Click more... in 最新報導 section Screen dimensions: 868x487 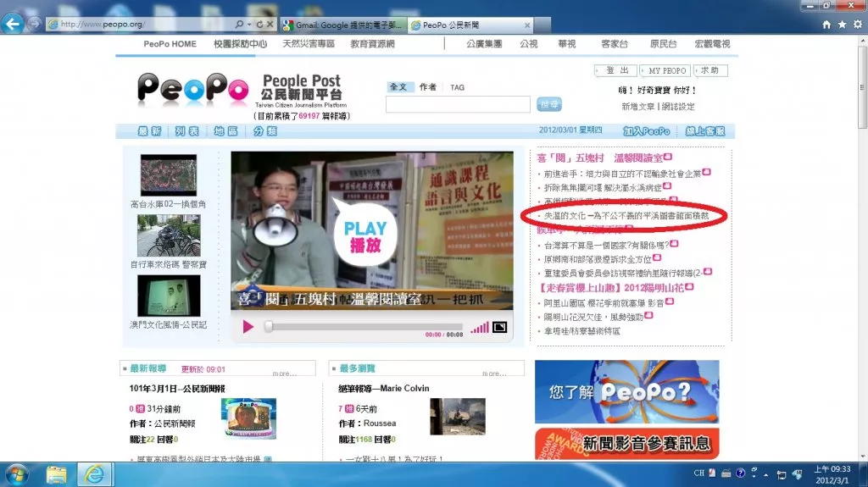285,374
